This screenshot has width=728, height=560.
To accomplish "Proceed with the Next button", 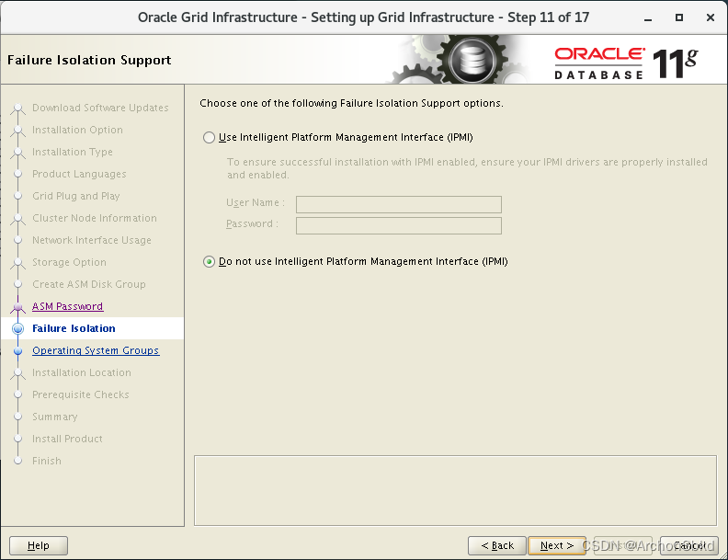I will click(557, 545).
